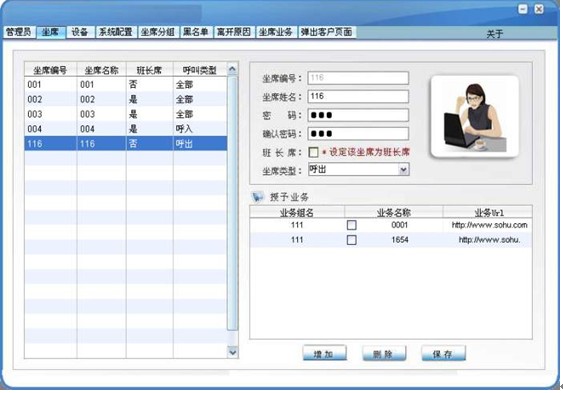This screenshot has width=563, height=393.
Task: Select agent row 004
Action: point(125,129)
